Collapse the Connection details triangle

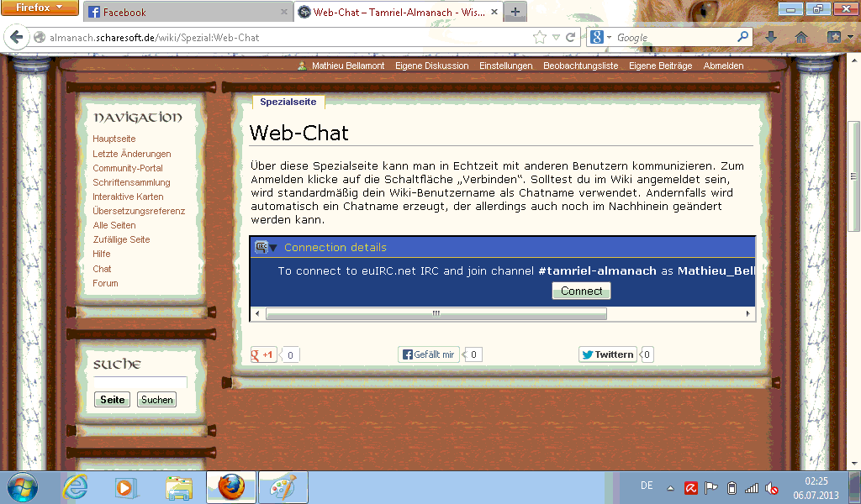pos(272,248)
